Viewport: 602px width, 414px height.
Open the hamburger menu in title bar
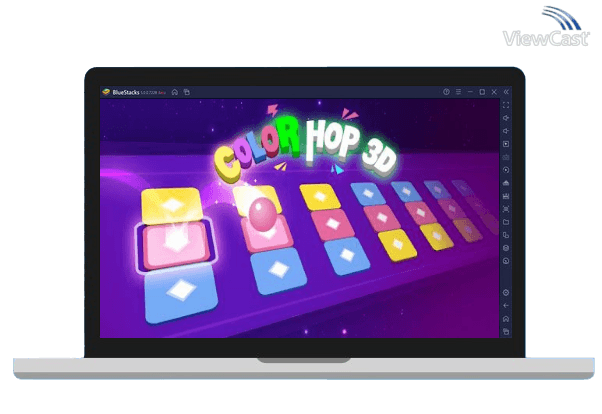[458, 92]
